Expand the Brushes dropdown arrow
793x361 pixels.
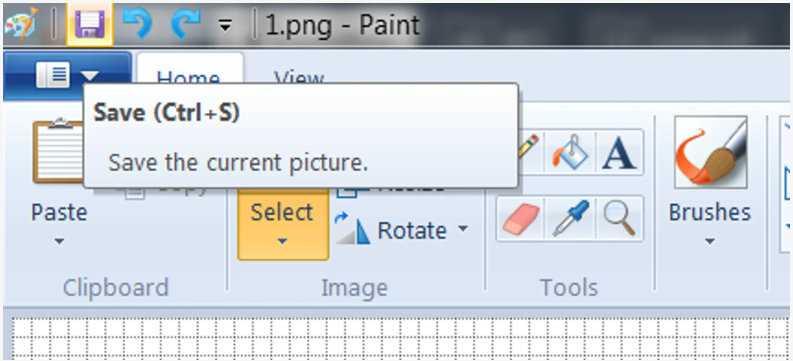[710, 242]
